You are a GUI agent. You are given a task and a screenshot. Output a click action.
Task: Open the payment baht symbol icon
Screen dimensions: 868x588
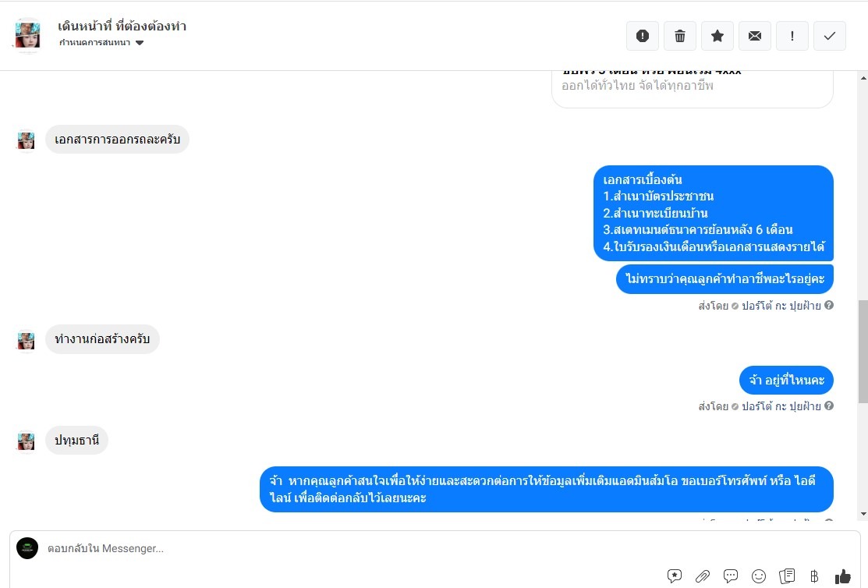[x=814, y=576]
